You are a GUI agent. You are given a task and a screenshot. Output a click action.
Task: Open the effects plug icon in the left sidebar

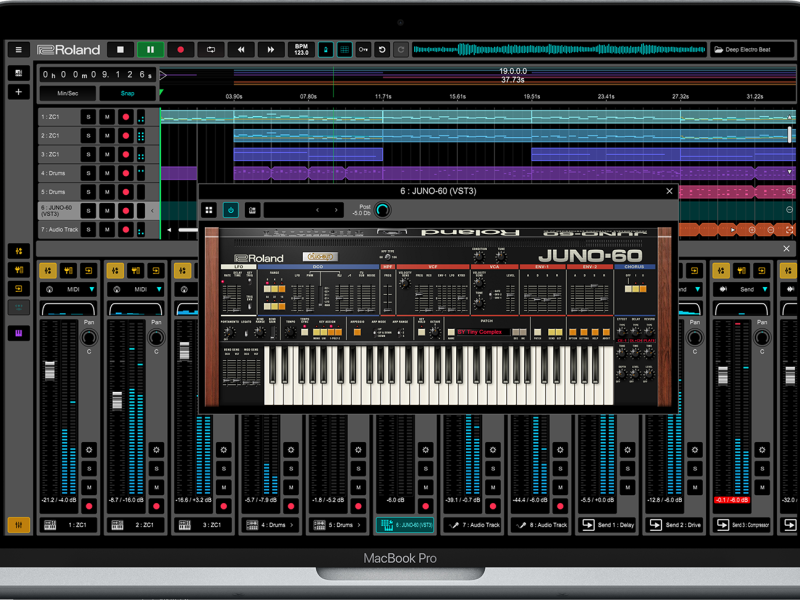click(18, 270)
